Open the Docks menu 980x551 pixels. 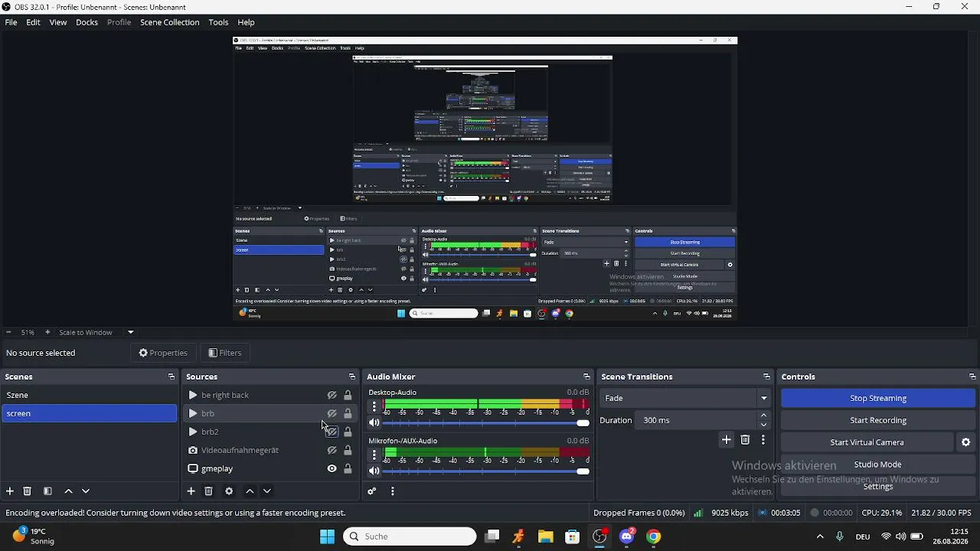pyautogui.click(x=87, y=22)
